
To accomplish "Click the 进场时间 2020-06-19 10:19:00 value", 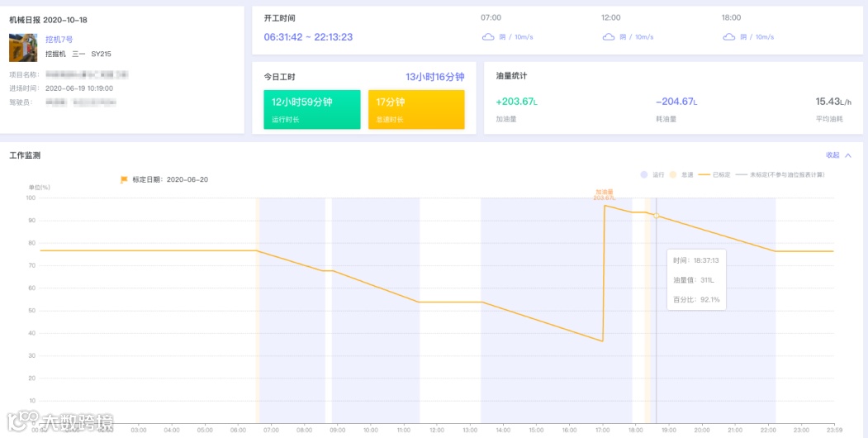I will click(79, 88).
